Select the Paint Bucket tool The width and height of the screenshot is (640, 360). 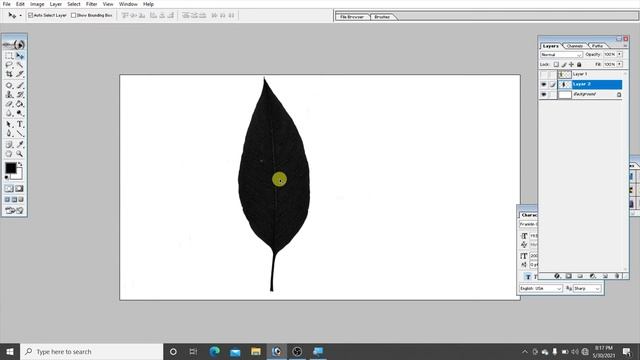[x=20, y=104]
